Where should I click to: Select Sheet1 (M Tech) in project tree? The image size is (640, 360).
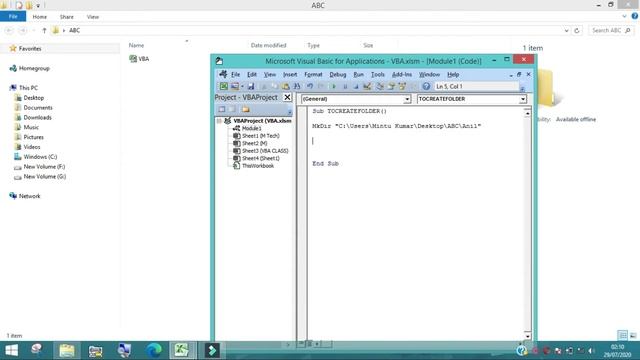(x=260, y=136)
